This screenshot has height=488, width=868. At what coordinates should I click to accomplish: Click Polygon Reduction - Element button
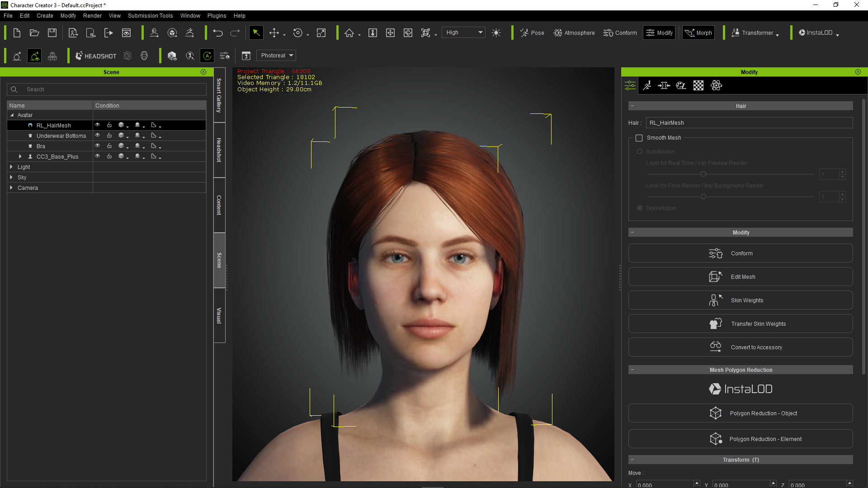click(741, 439)
